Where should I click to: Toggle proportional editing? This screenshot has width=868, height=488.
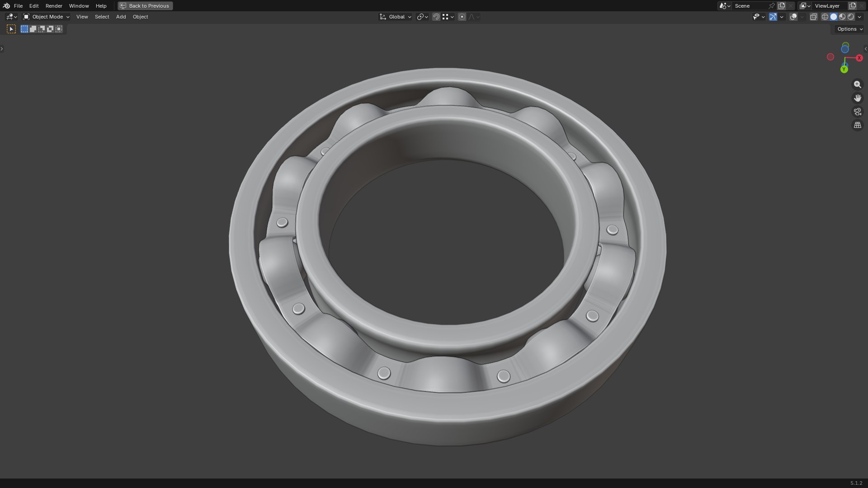point(462,17)
